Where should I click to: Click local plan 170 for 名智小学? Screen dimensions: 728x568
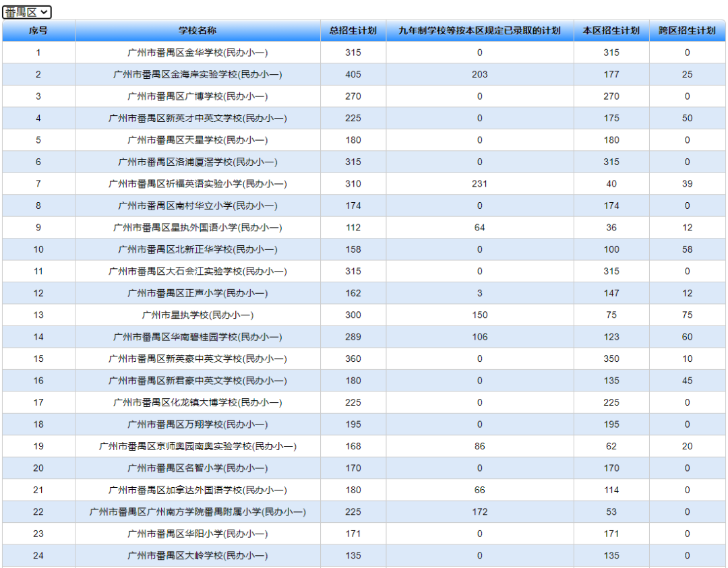coord(611,468)
